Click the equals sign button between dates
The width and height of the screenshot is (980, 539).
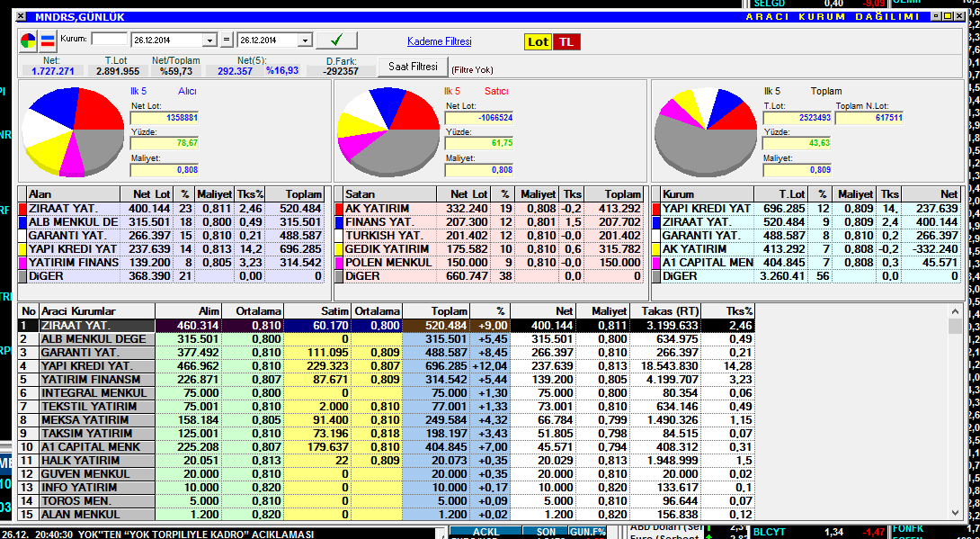227,40
